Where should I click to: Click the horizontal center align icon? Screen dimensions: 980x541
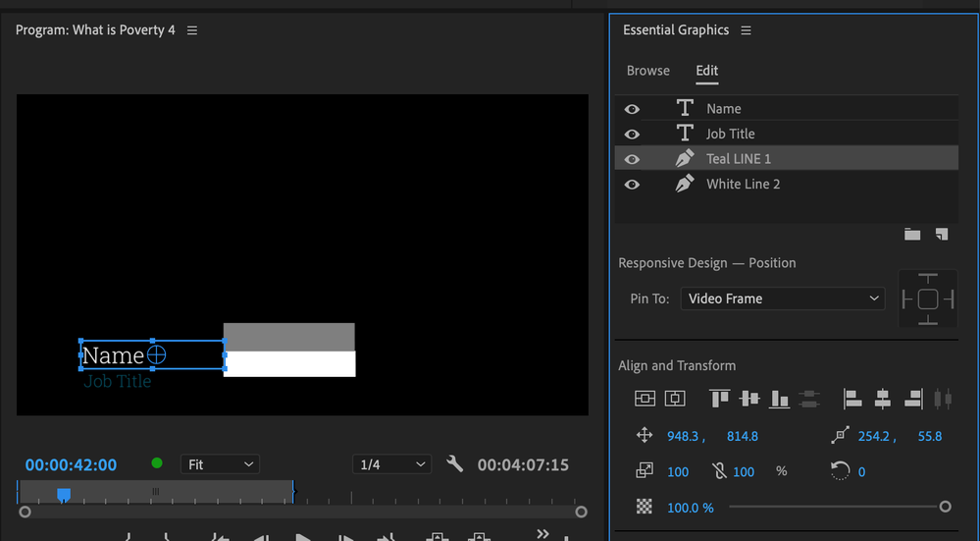[675, 399]
